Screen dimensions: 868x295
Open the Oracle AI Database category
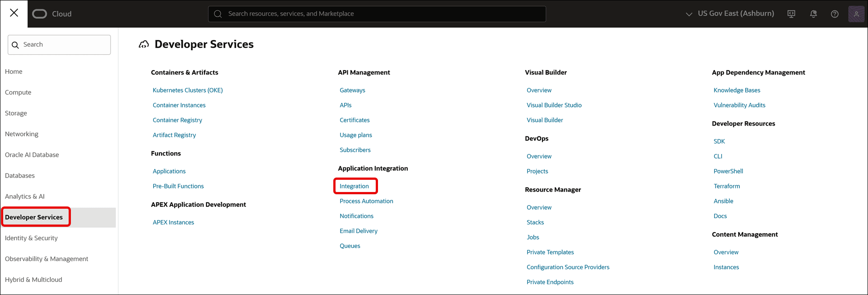pyautogui.click(x=32, y=155)
